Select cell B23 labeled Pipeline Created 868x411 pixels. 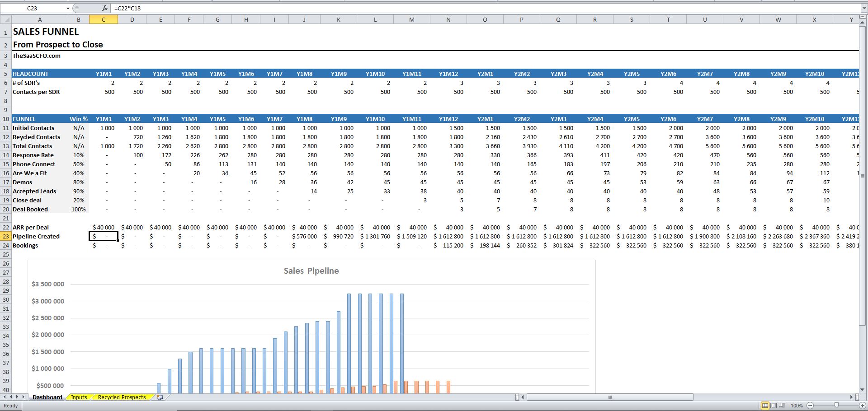pos(79,236)
